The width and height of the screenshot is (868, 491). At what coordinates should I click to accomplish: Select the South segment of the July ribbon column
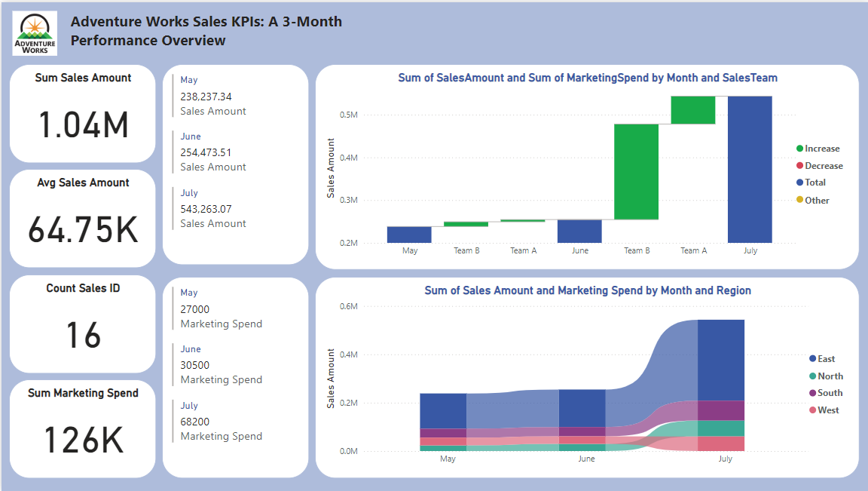click(x=721, y=410)
